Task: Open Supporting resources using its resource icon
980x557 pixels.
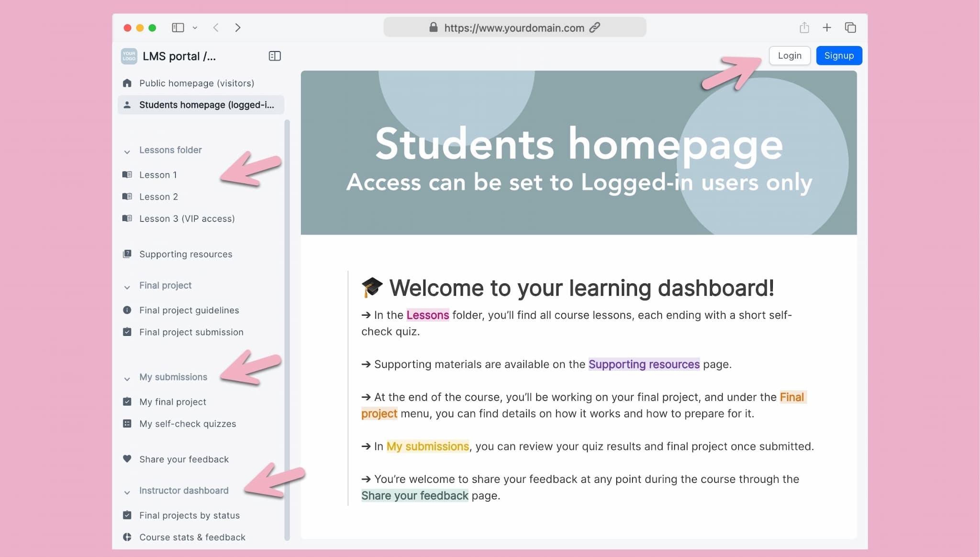Action: click(x=127, y=254)
